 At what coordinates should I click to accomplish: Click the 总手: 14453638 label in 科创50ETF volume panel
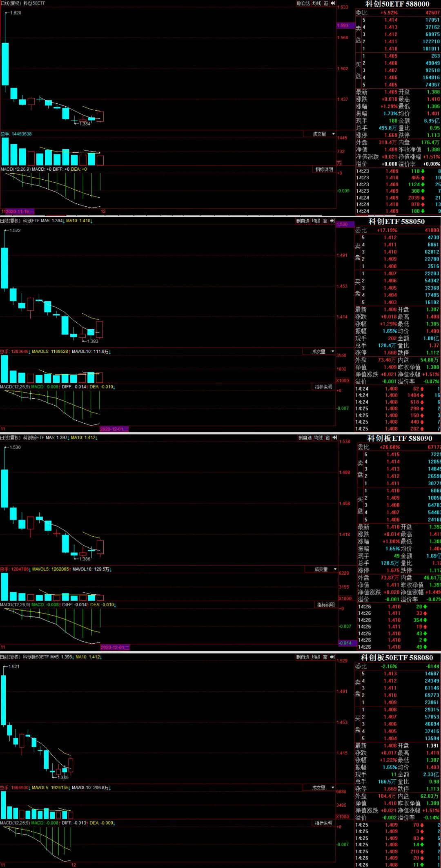tap(16, 134)
